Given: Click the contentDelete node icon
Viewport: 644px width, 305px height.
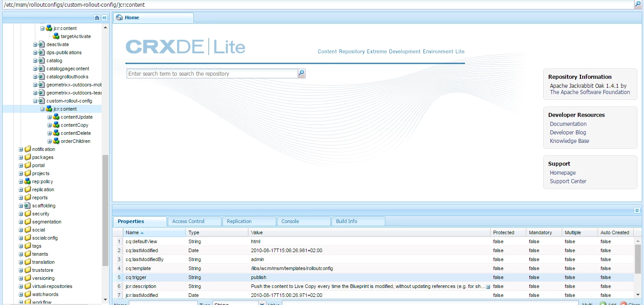Looking at the screenshot, I should click(x=56, y=133).
